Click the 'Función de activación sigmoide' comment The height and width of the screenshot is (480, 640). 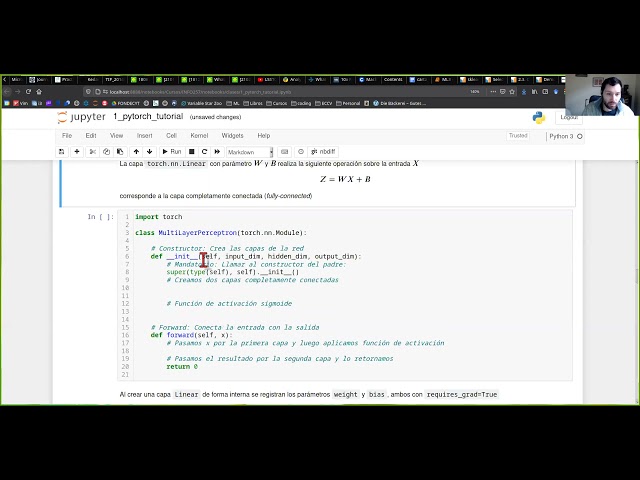229,304
